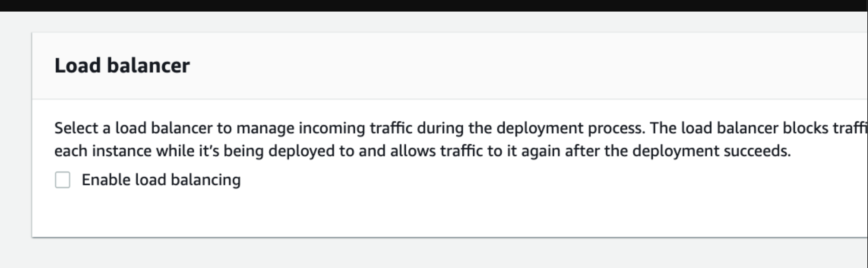Click the words 'each instance' in description

(103, 151)
